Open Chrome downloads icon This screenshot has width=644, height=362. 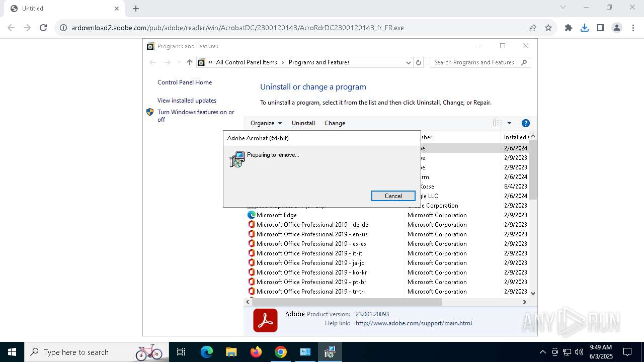pyautogui.click(x=585, y=28)
